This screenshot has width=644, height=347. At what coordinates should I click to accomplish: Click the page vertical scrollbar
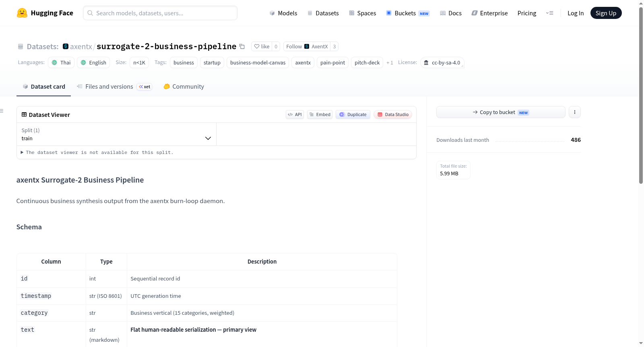click(641, 95)
